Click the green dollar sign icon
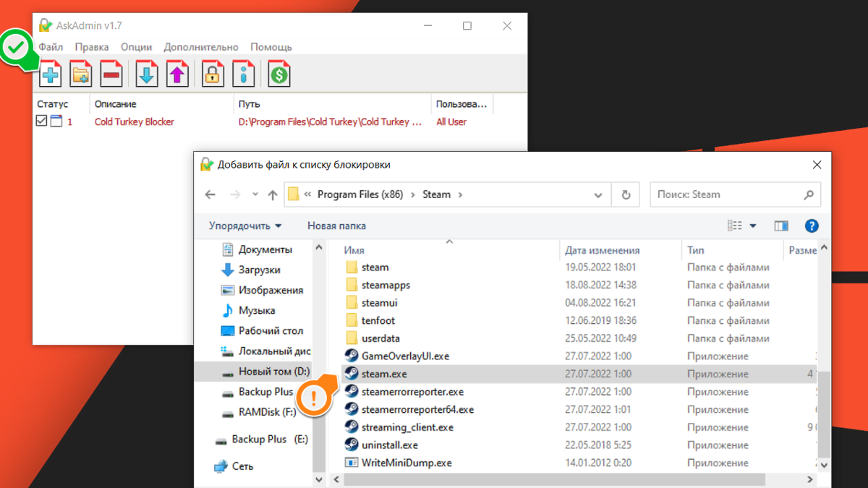The image size is (868, 488). point(279,74)
